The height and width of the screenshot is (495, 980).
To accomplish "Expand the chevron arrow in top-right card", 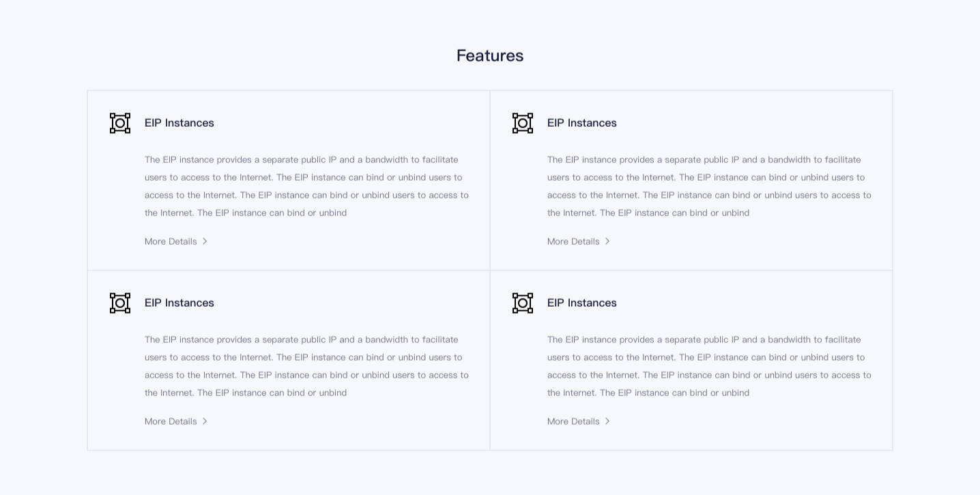I will 607,241.
